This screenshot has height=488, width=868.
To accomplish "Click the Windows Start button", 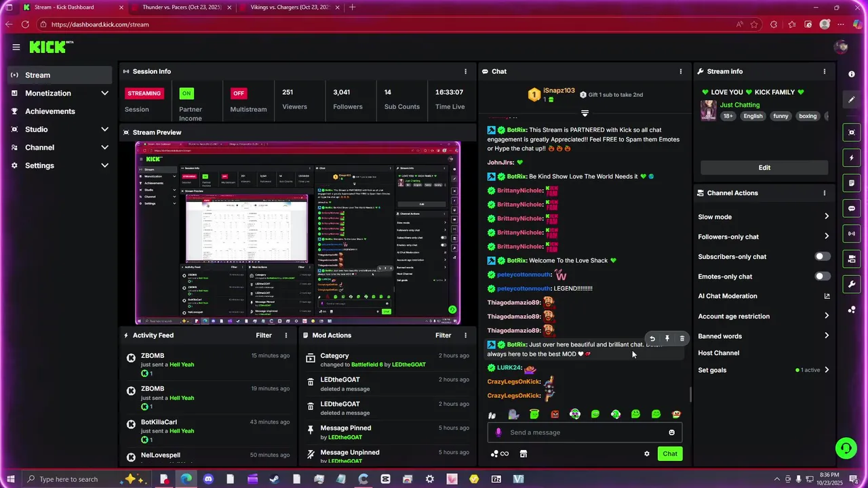I will (11, 479).
